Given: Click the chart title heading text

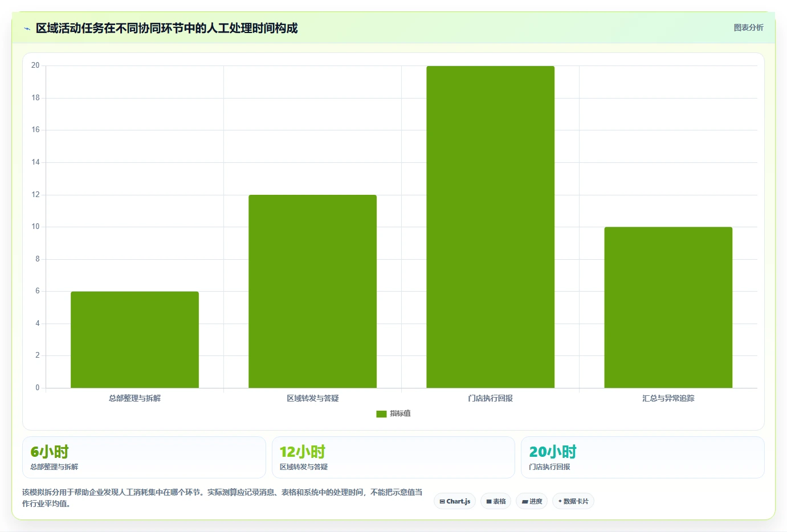Looking at the screenshot, I should pos(166,28).
